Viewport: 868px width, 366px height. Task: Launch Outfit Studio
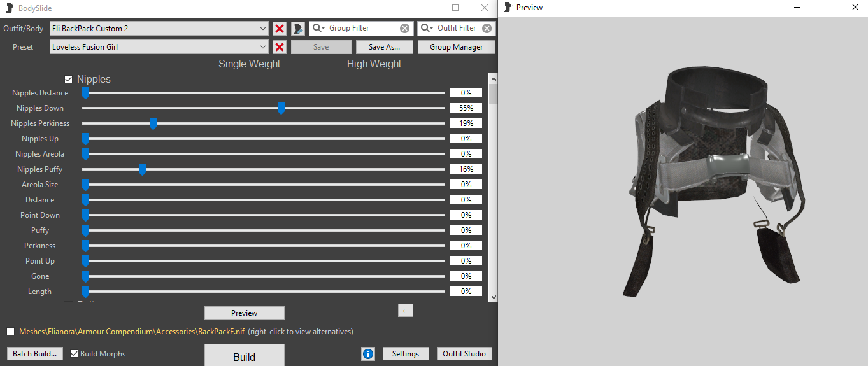[464, 354]
